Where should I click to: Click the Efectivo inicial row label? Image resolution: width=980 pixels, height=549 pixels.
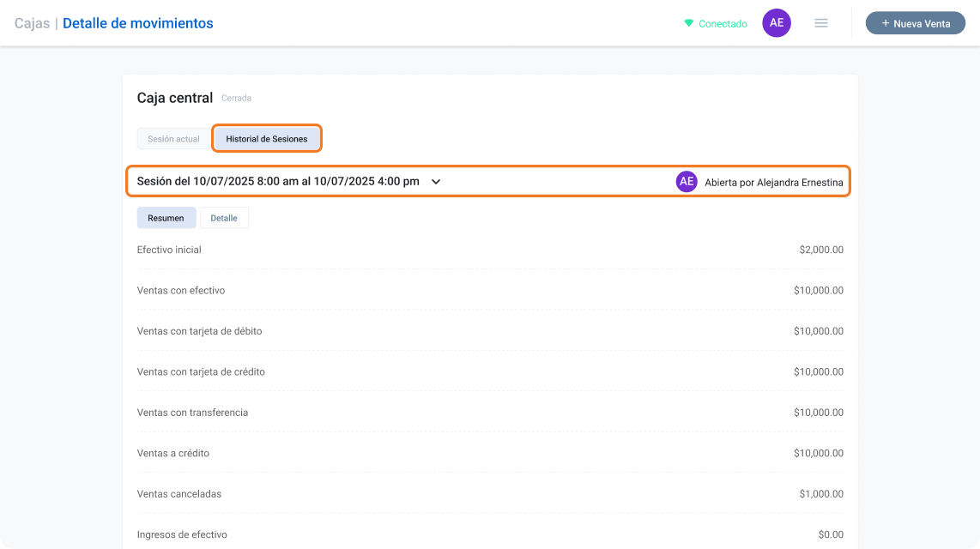[169, 250]
